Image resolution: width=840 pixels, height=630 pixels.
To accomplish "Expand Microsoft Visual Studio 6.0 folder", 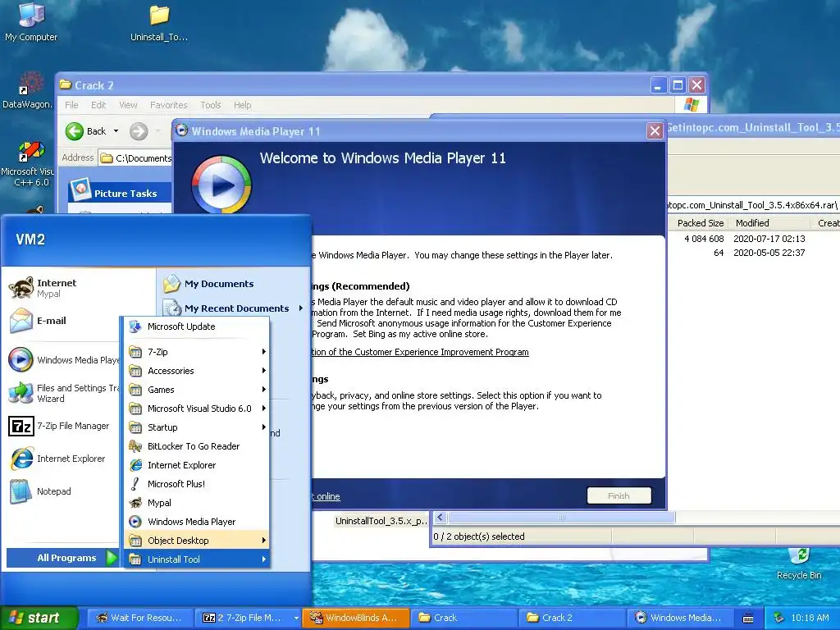I will tap(197, 409).
